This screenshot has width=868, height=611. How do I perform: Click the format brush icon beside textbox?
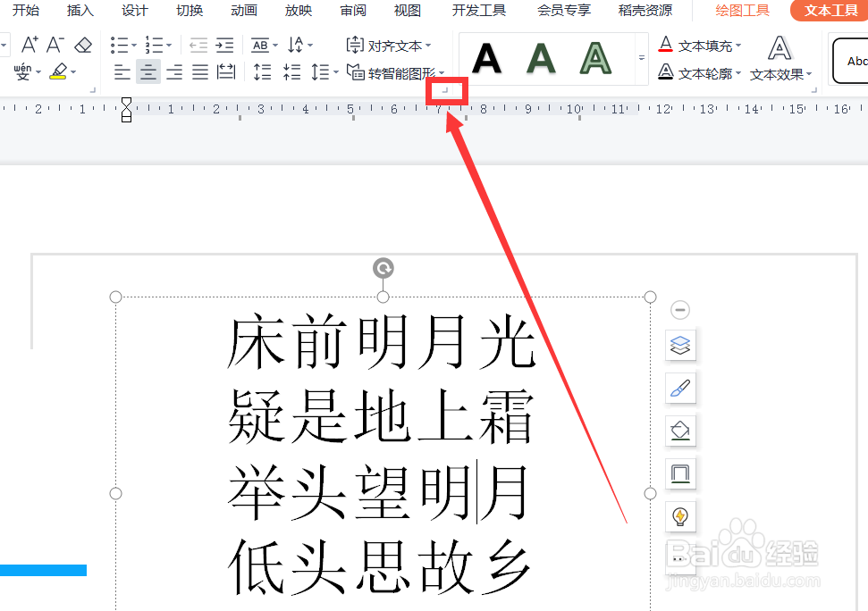[x=680, y=389]
